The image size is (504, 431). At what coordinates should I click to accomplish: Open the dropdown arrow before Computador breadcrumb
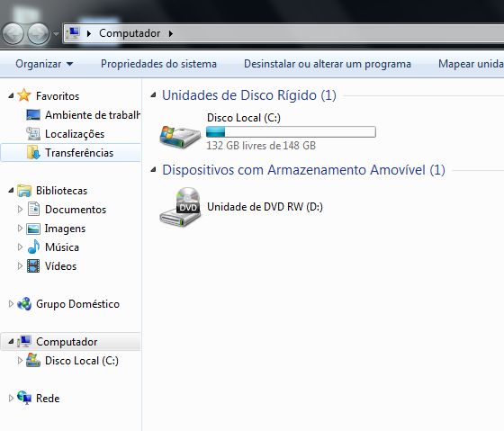point(89,33)
